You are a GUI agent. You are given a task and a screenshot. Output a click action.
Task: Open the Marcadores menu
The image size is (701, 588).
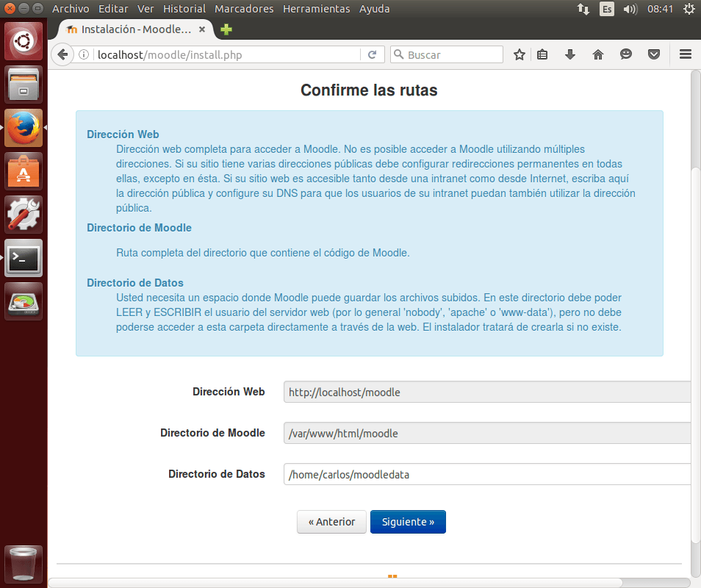tap(244, 9)
